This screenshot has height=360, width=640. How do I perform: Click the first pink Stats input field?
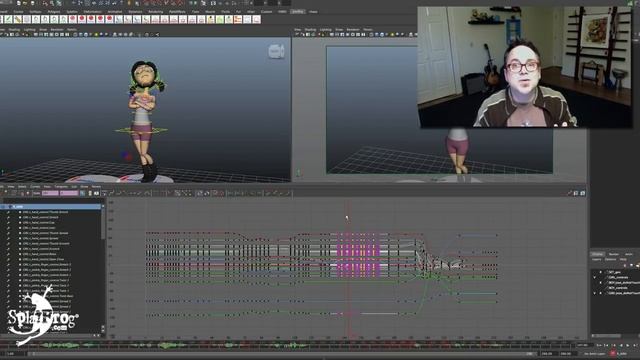(x=50, y=193)
